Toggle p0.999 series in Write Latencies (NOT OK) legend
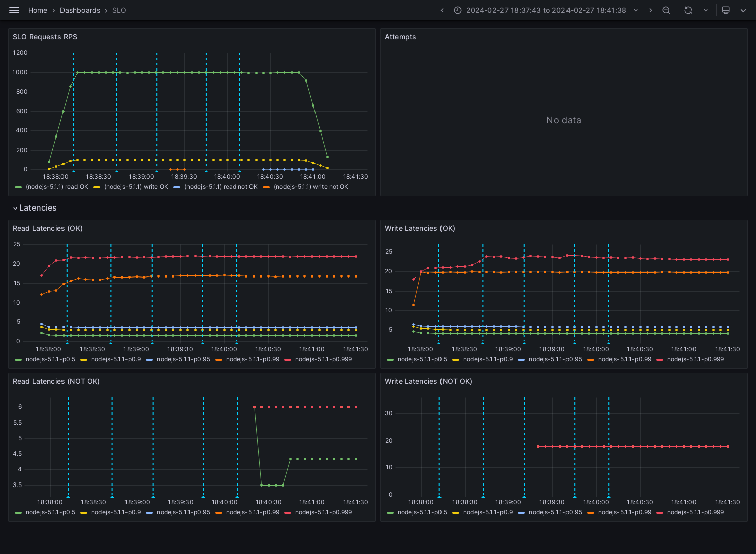The height and width of the screenshot is (554, 756). tap(696, 512)
